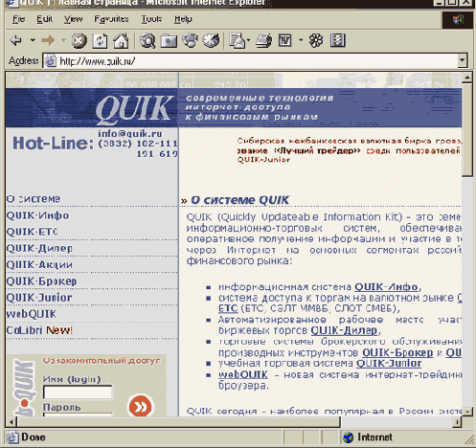
Task: Open the QUIK-Брокер sidebar link
Action: click(x=41, y=281)
